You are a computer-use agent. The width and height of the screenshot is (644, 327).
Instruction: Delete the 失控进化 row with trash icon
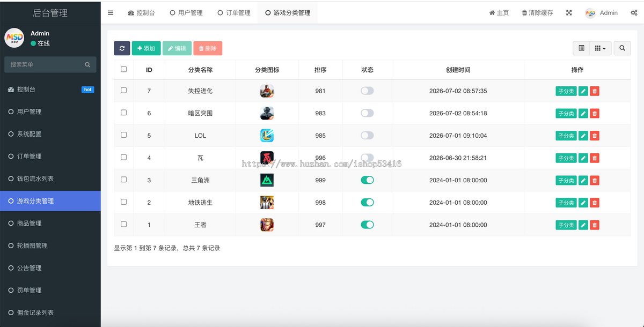594,91
